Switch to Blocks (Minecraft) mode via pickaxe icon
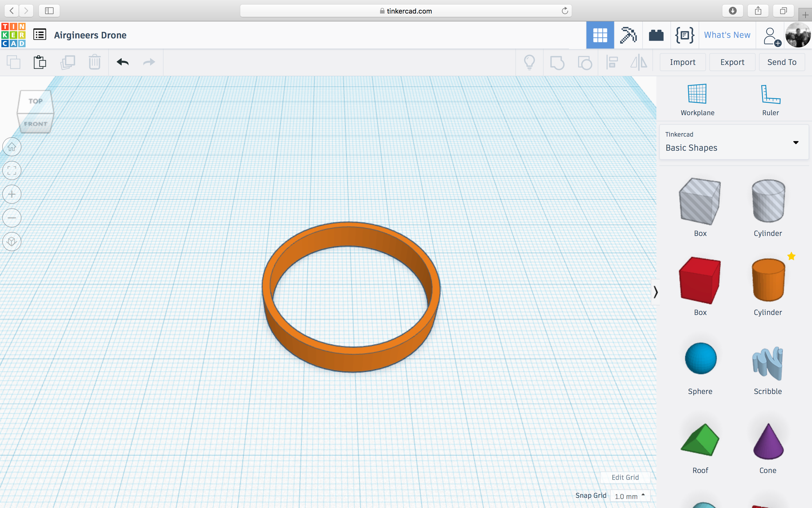The height and width of the screenshot is (508, 812). pos(629,35)
